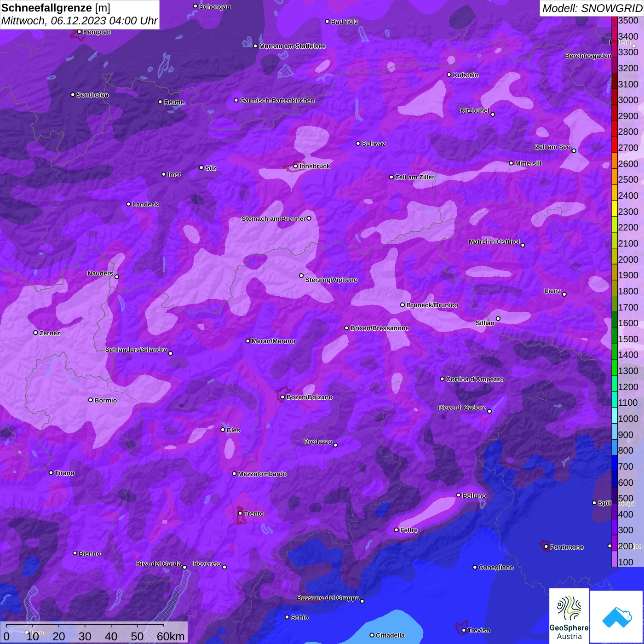Click the 'Sterzing/Vipiteno' label
The width and height of the screenshot is (644, 644).
[331, 280]
